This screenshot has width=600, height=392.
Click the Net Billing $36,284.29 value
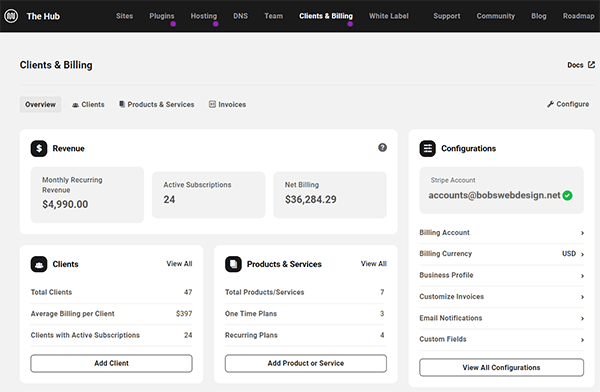(311, 199)
